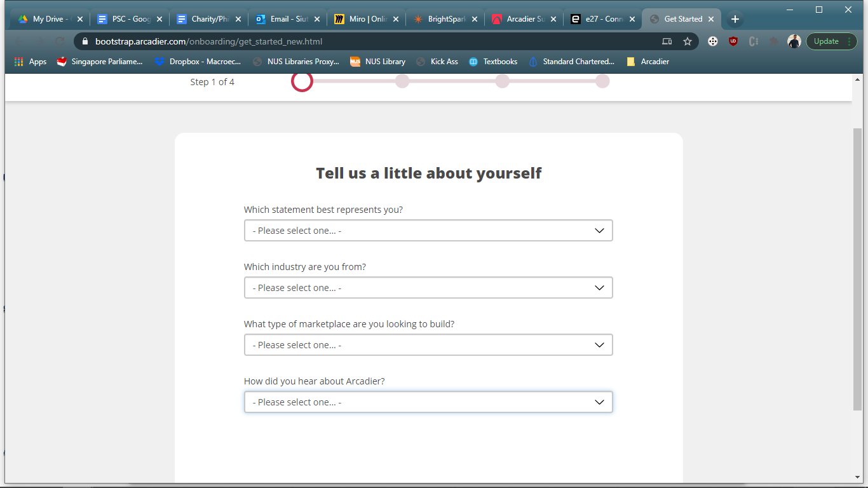The image size is (868, 488).
Task: Open Singapore Parliament bookmark
Action: coord(100,62)
